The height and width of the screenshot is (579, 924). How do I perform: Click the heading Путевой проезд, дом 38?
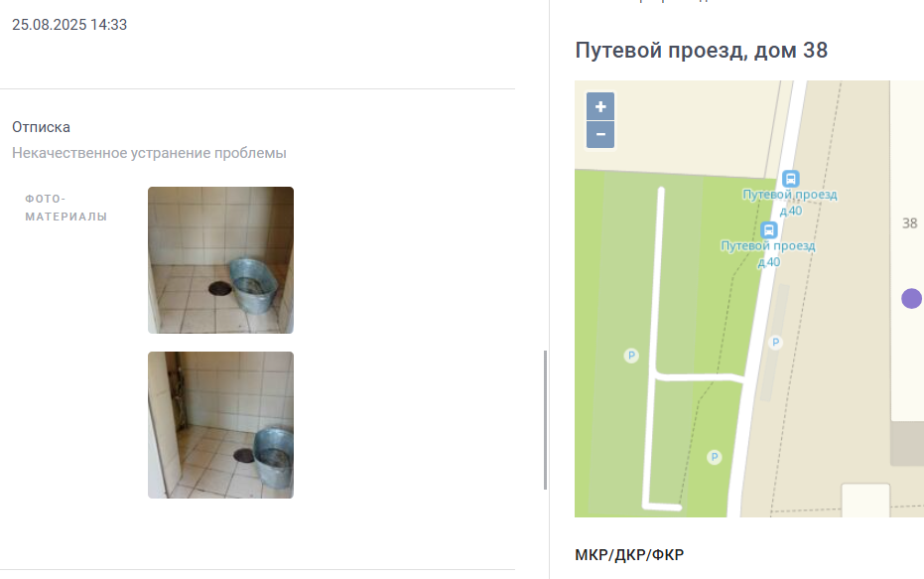[x=702, y=50]
